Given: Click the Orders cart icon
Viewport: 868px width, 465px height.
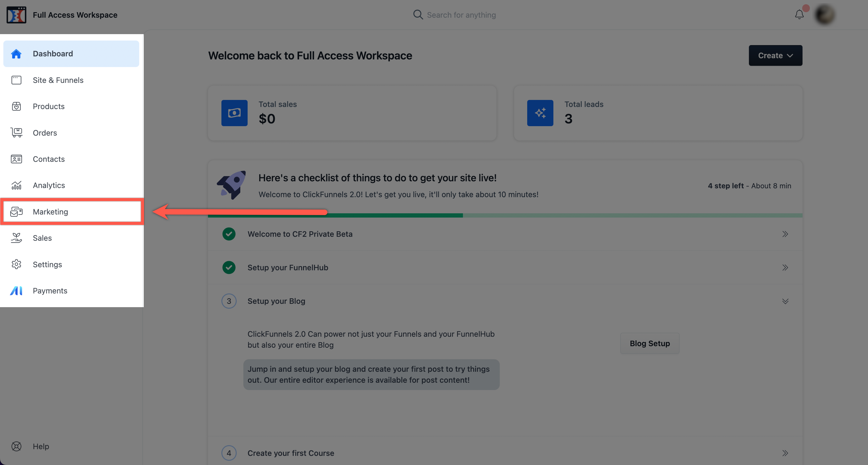Looking at the screenshot, I should [x=16, y=133].
